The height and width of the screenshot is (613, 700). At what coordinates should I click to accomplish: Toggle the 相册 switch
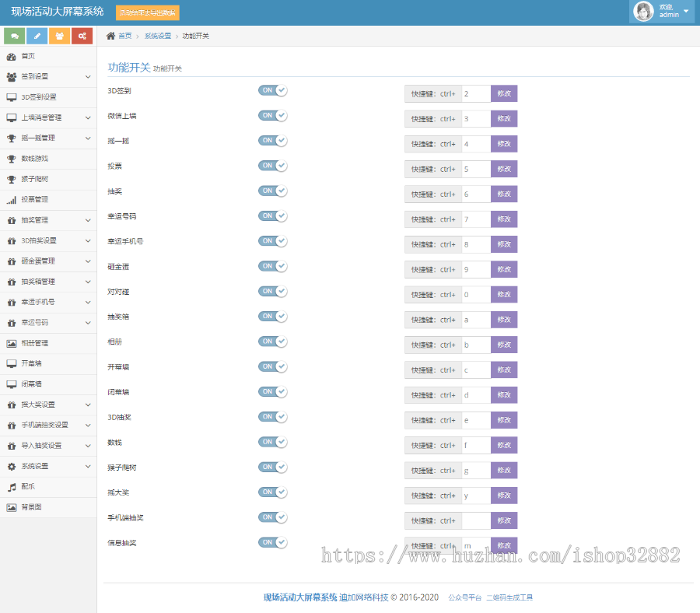tap(272, 341)
